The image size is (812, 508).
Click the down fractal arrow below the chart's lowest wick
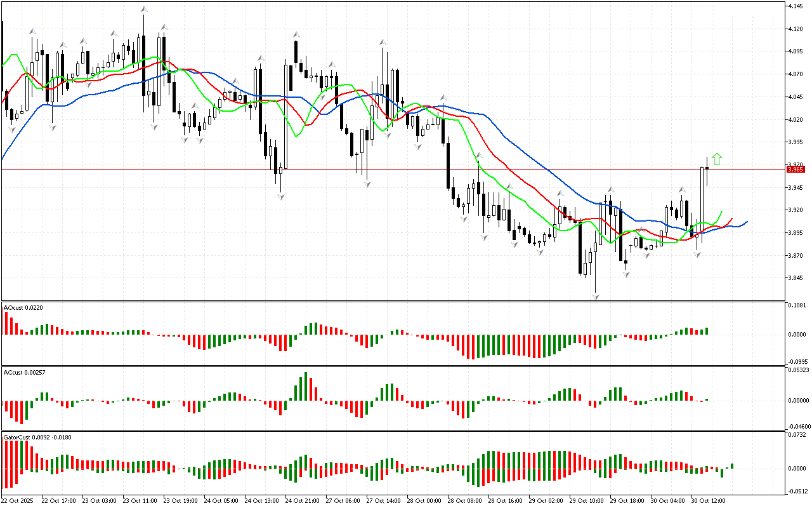(595, 297)
